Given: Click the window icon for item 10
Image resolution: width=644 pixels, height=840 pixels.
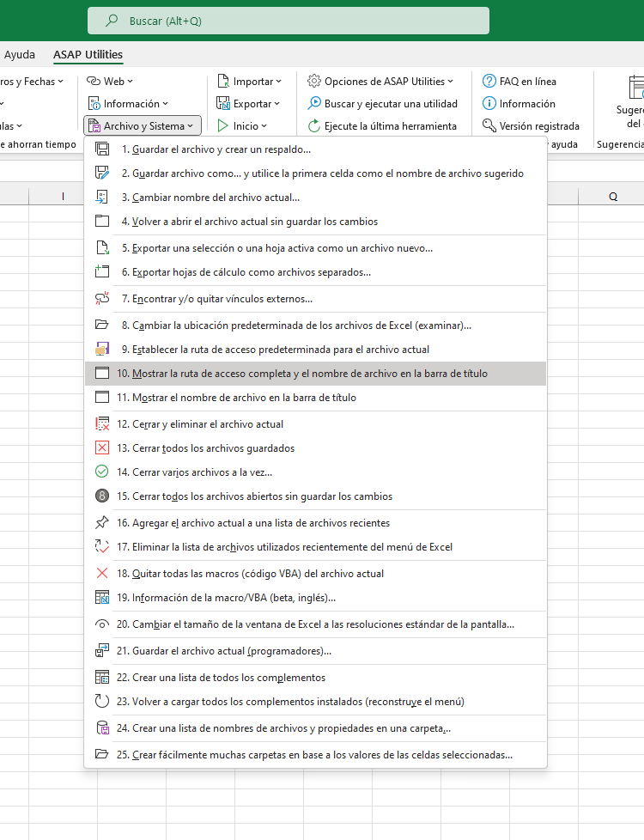Looking at the screenshot, I should click(102, 374).
